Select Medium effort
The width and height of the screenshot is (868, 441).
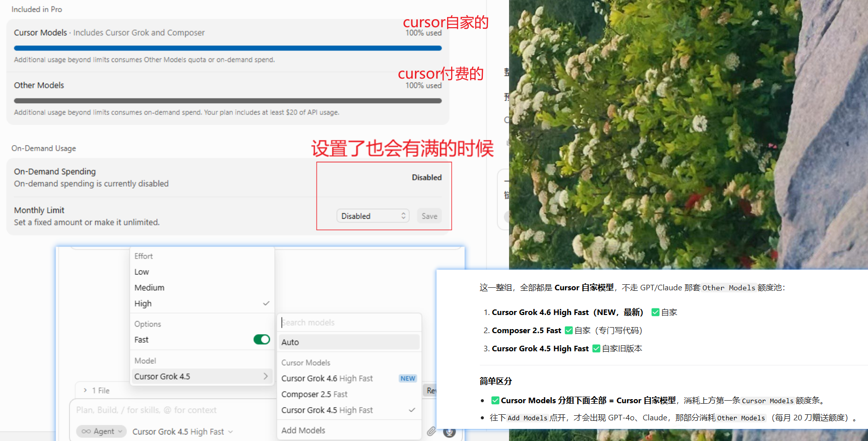click(x=202, y=288)
